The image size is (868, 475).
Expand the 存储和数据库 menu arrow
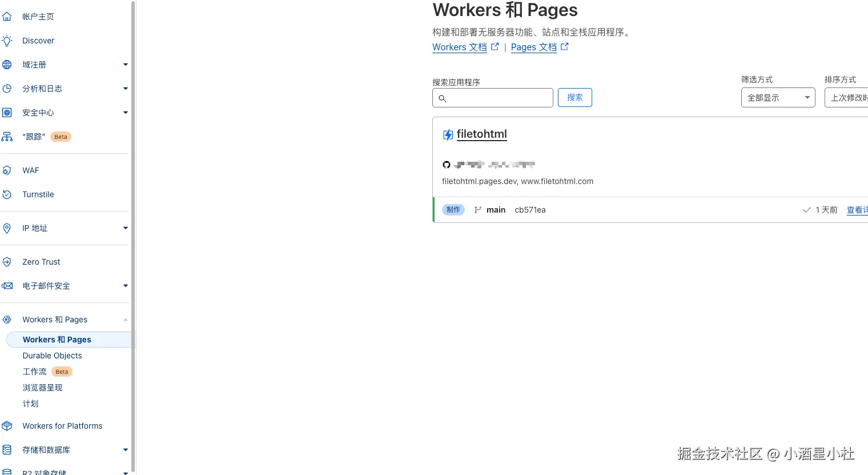126,450
